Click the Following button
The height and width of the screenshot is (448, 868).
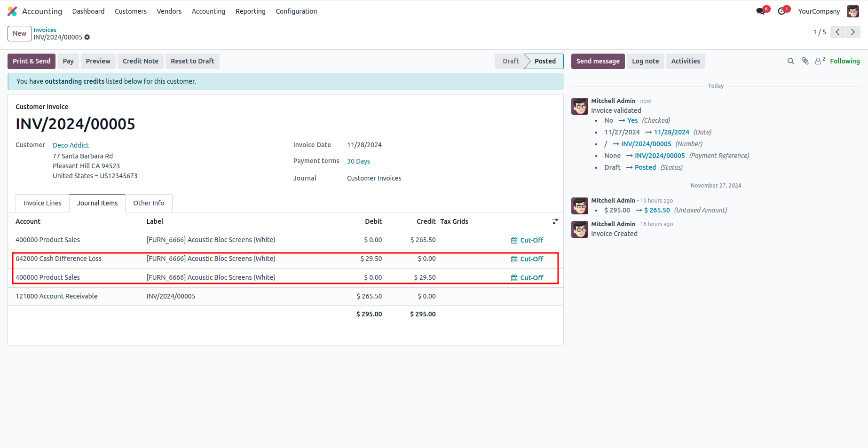click(845, 61)
